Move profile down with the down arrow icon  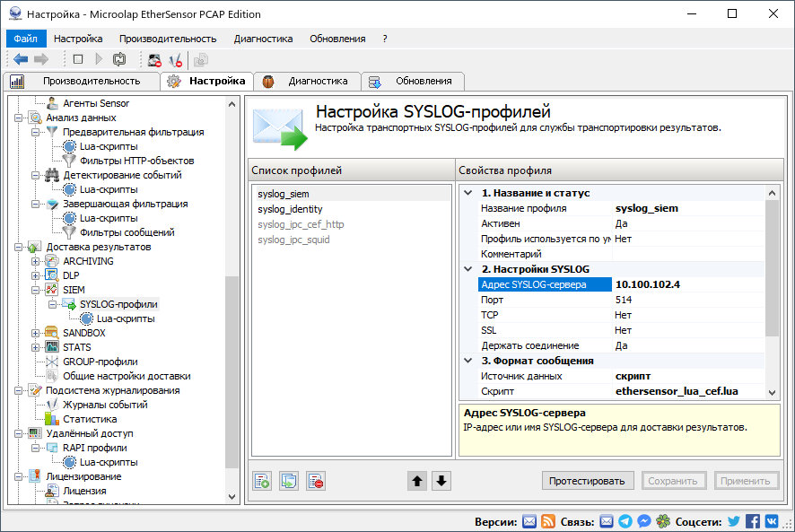click(x=440, y=480)
